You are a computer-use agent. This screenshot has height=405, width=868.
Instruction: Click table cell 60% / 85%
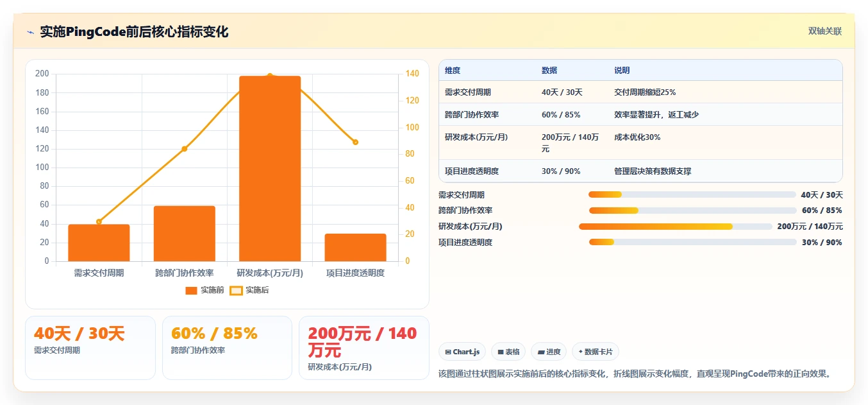point(561,115)
